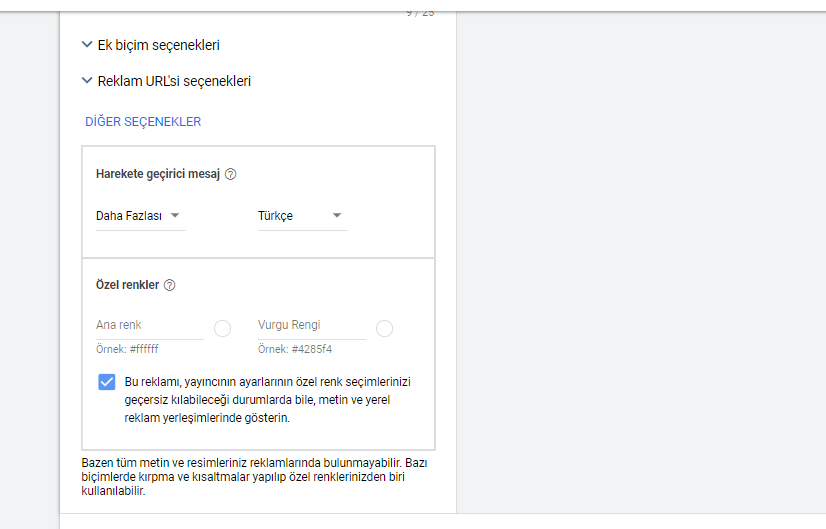Click the chevron icon beside Reklam URL'si seçenekleri
The height and width of the screenshot is (529, 826).
[88, 81]
